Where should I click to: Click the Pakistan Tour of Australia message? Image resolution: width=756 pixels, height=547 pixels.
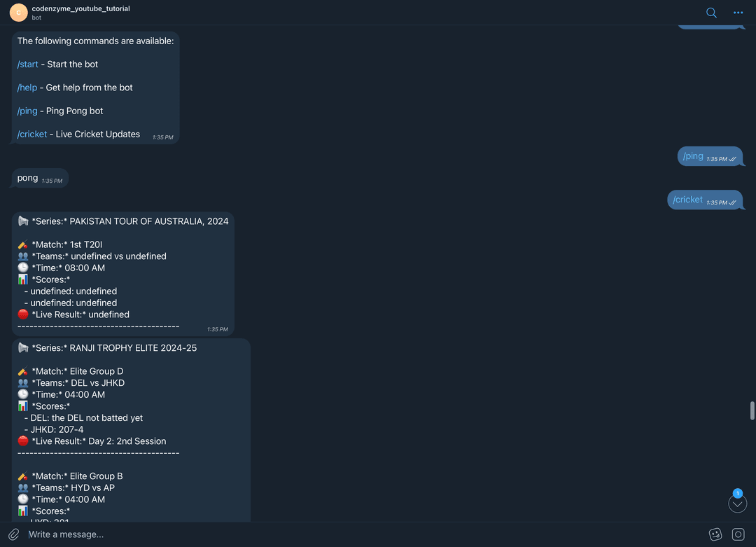123,273
